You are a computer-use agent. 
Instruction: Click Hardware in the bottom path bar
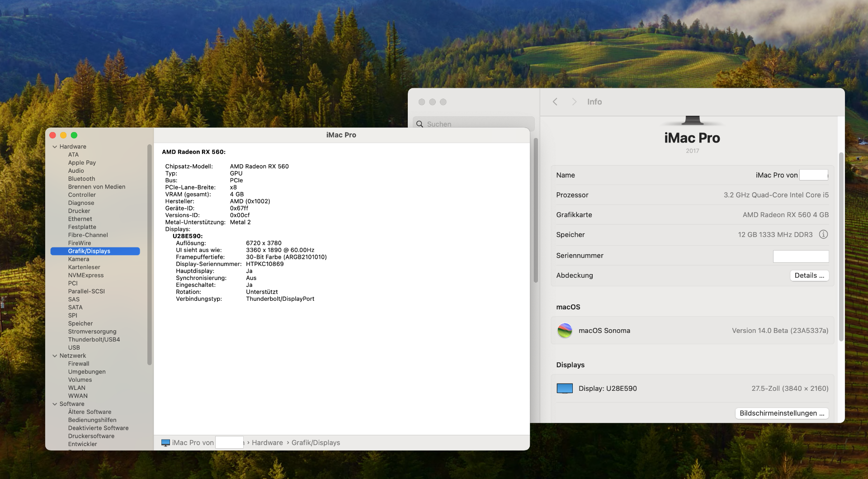tap(267, 443)
